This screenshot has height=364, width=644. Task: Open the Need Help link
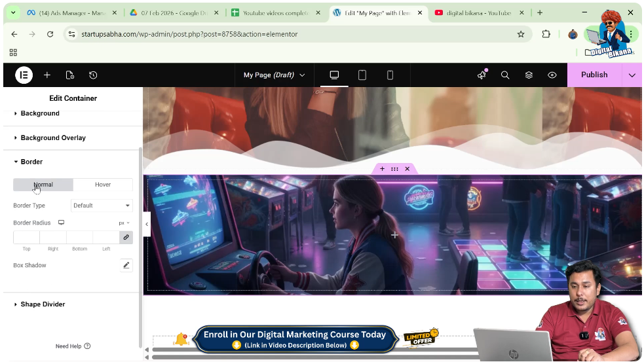(x=73, y=346)
